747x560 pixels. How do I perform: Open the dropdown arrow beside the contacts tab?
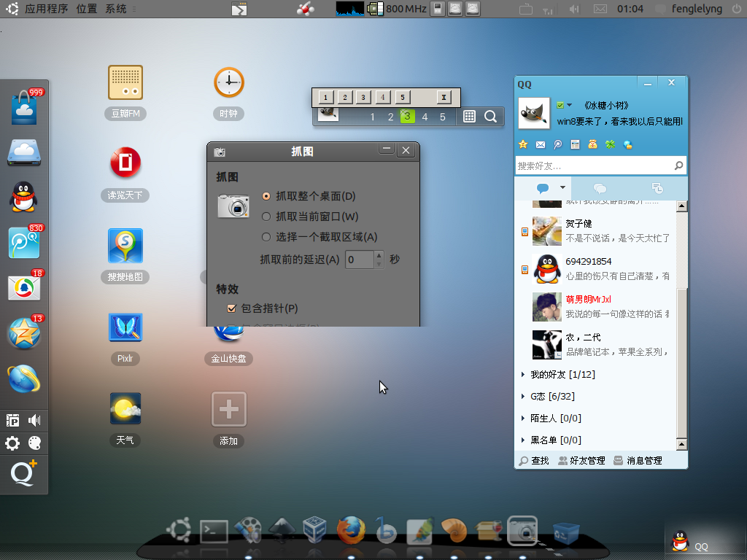(x=562, y=187)
